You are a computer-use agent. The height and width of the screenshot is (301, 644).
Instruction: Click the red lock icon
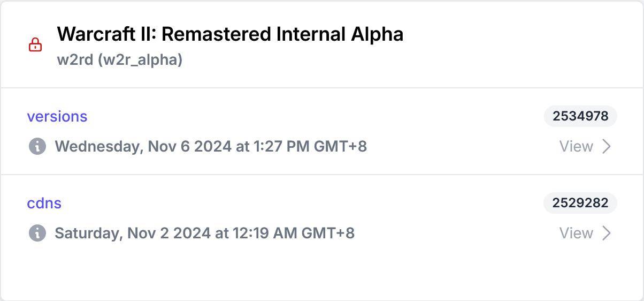pos(35,44)
